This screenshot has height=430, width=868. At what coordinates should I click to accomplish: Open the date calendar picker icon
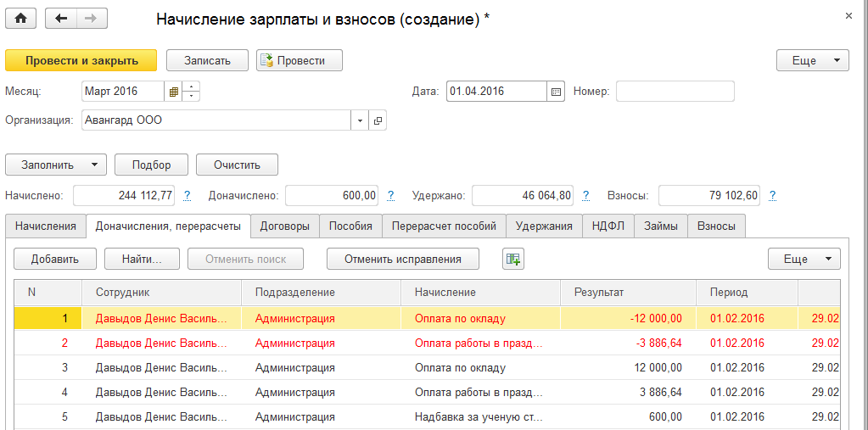coord(557,92)
